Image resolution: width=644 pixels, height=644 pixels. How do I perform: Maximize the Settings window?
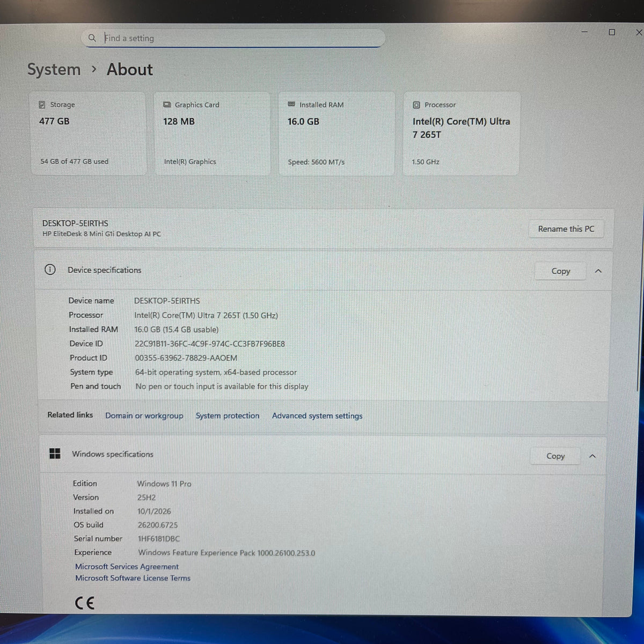[612, 32]
